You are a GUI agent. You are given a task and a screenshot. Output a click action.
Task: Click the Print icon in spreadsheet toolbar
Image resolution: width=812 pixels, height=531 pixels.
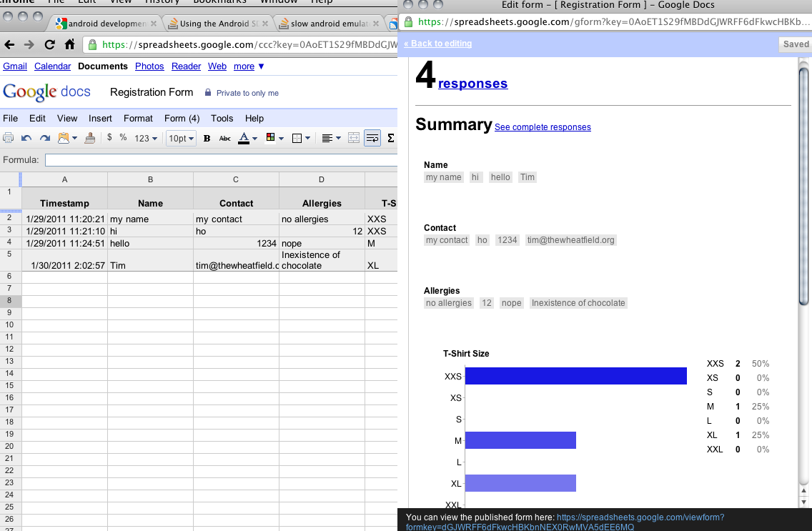click(9, 138)
